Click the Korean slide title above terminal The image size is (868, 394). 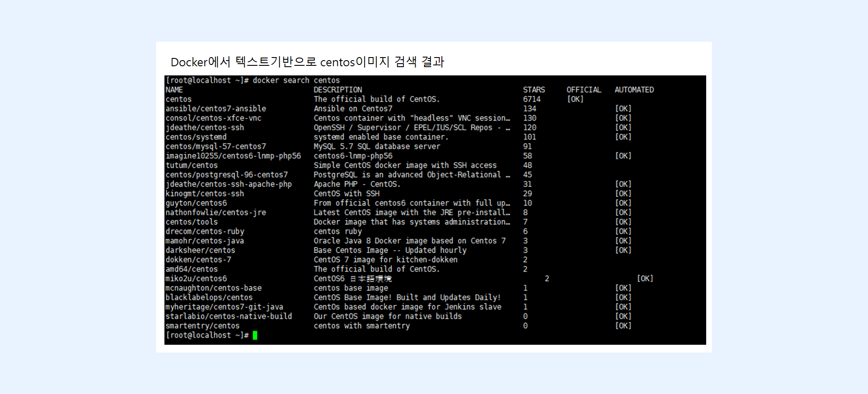pyautogui.click(x=307, y=62)
